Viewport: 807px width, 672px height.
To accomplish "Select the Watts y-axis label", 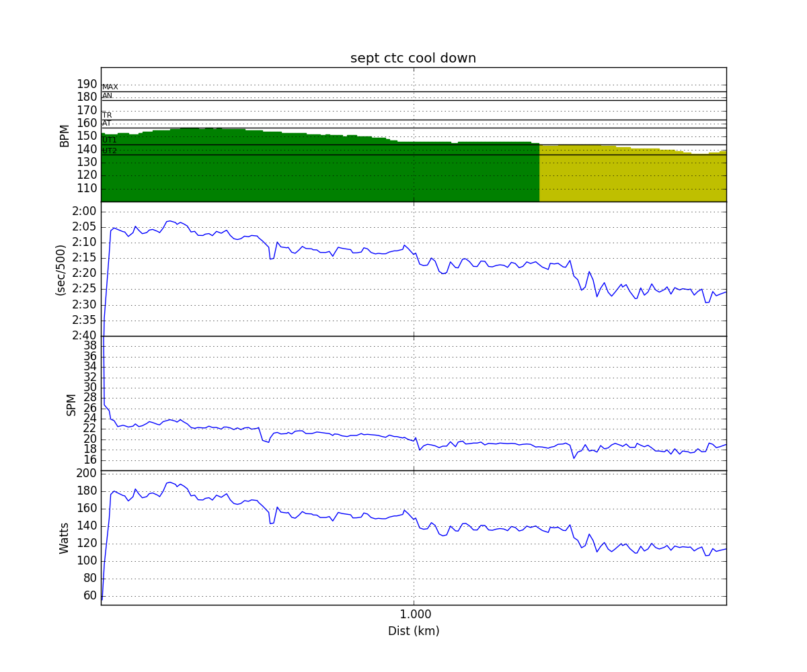I will [x=65, y=538].
